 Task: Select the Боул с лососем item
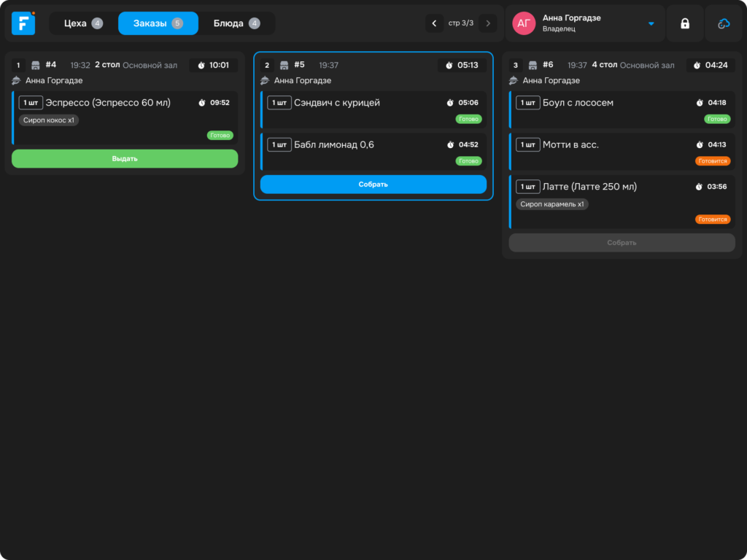click(622, 109)
